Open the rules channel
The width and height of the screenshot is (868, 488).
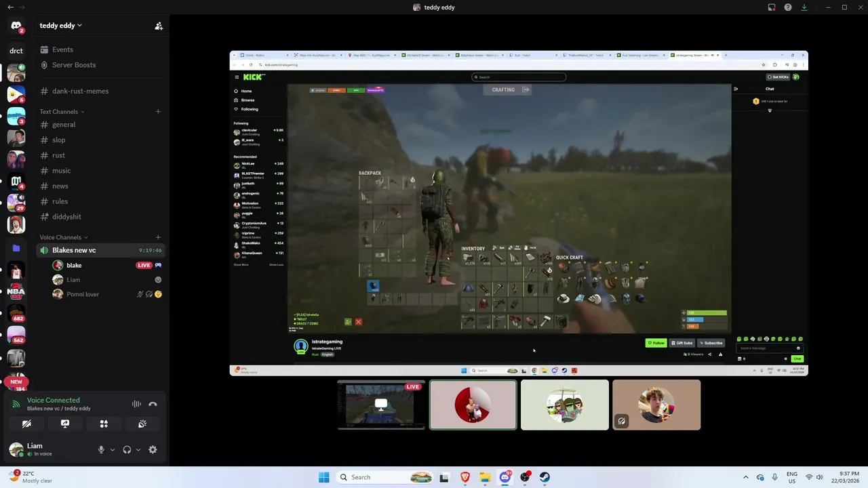(x=102, y=201)
